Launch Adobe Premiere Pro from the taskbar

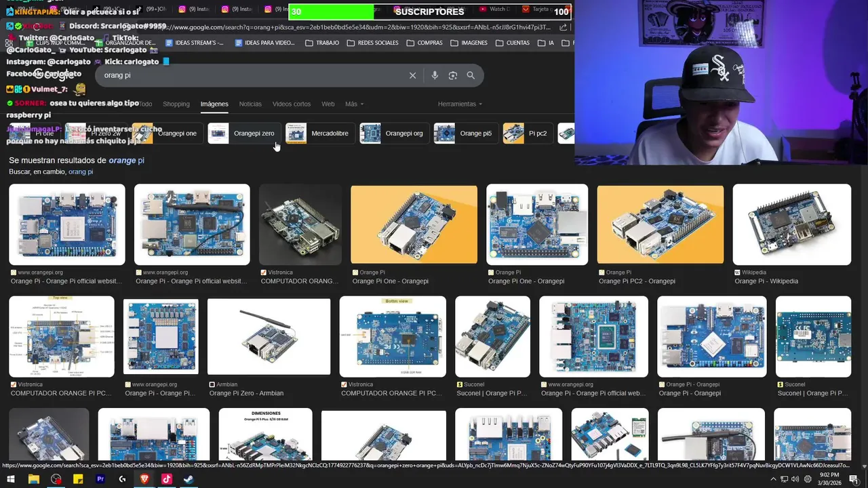click(x=100, y=479)
